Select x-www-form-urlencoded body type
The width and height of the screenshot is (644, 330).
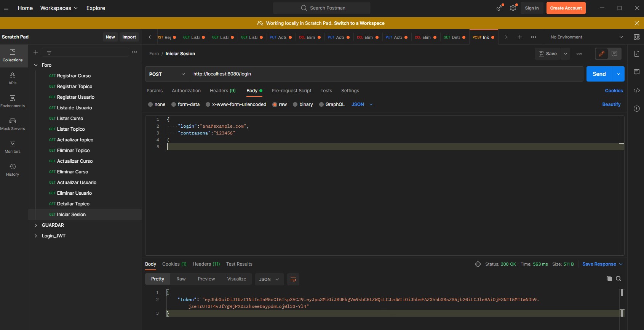click(208, 104)
